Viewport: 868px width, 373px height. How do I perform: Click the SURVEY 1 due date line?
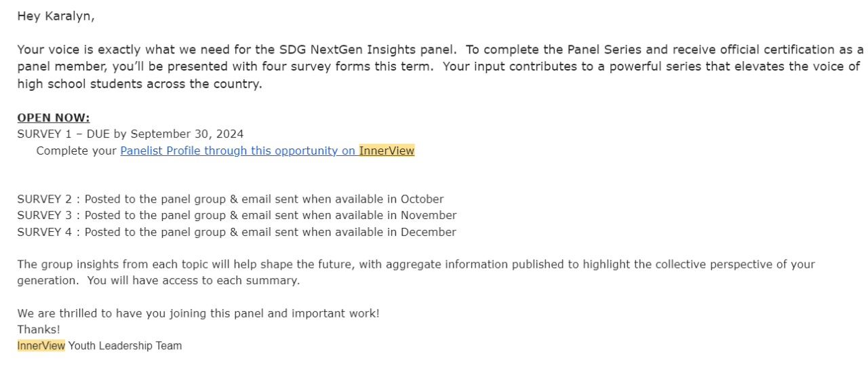coord(130,134)
